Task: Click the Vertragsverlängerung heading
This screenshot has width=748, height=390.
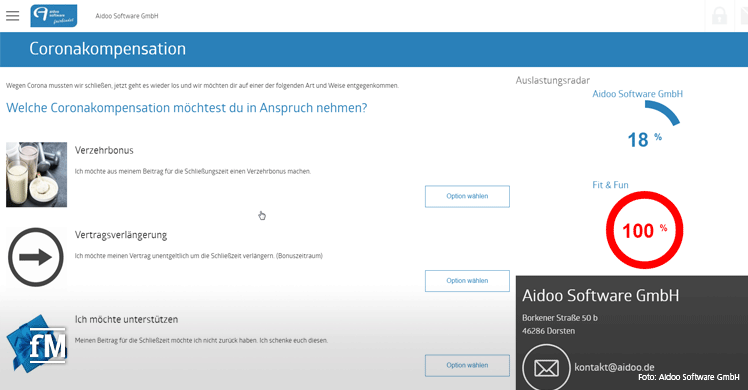Action: (121, 235)
